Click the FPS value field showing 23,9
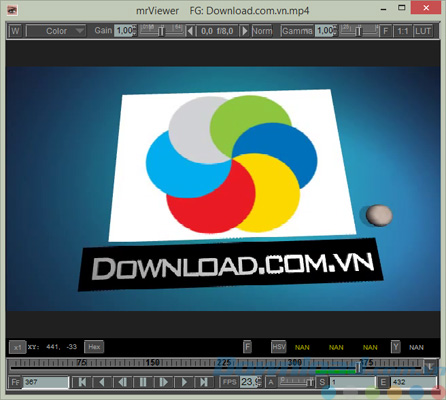 [250, 382]
